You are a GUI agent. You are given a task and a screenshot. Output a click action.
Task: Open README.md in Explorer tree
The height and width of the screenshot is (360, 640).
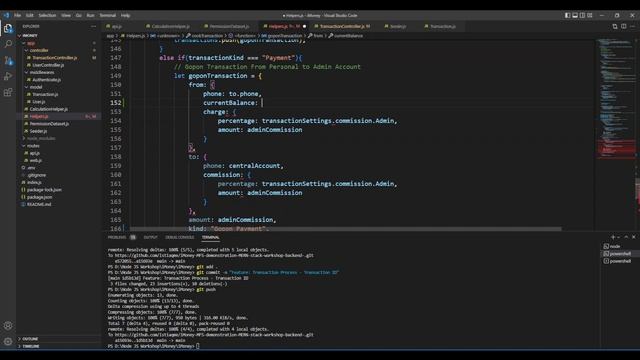pyautogui.click(x=39, y=204)
